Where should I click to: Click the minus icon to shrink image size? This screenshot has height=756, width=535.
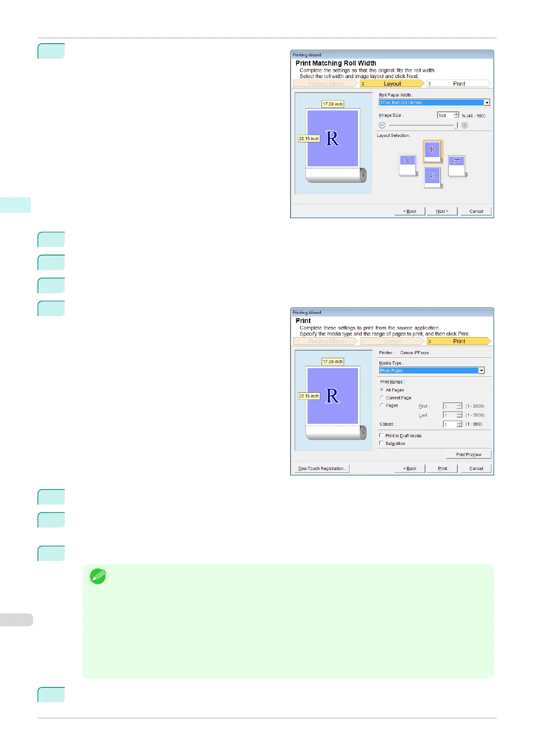point(382,125)
